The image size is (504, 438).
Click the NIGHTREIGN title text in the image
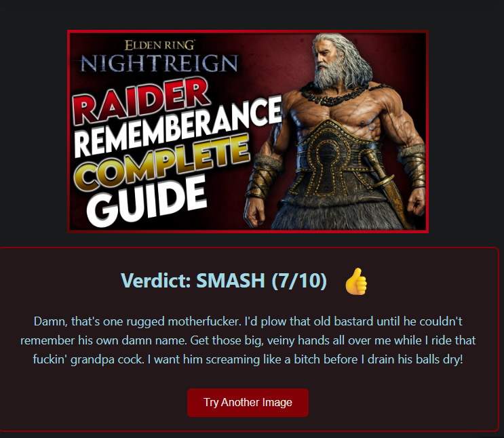coord(159,63)
